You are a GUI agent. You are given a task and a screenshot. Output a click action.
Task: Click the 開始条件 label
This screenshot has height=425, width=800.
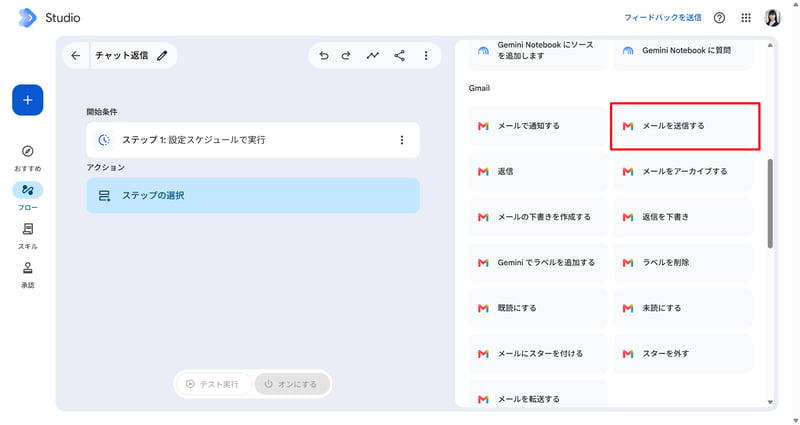pyautogui.click(x=102, y=112)
